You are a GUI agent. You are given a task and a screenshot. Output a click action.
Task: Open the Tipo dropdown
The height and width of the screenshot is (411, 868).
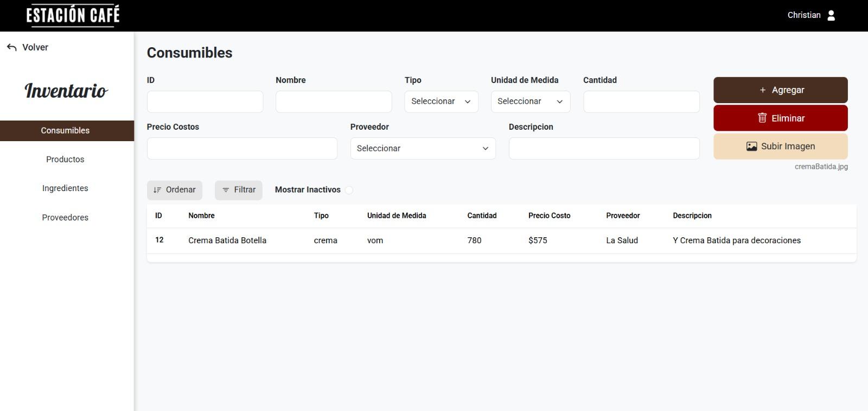tap(441, 102)
